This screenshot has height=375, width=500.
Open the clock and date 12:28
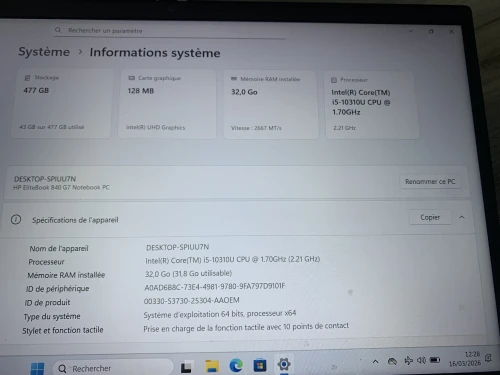click(465, 359)
